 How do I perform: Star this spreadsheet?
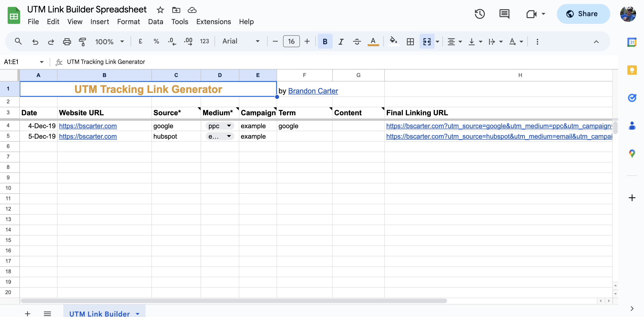pos(160,10)
